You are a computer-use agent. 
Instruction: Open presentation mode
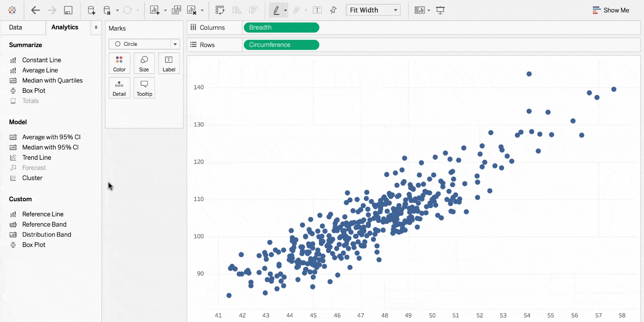click(440, 10)
